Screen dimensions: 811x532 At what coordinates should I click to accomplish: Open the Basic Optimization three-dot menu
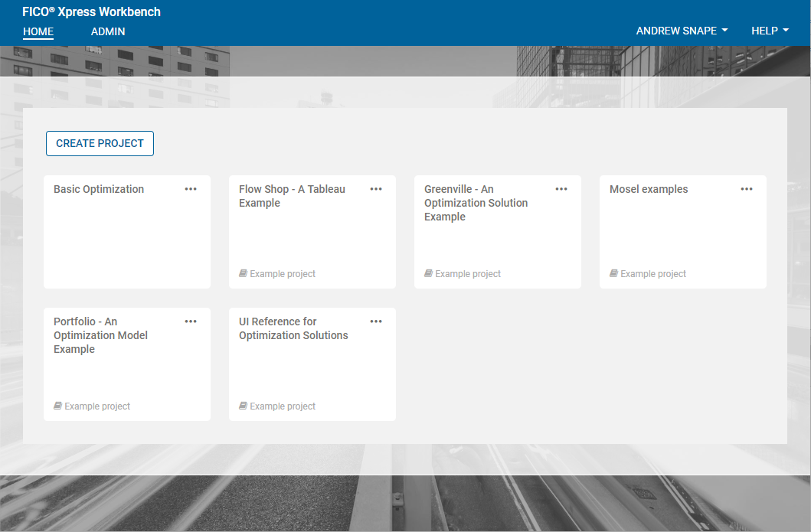191,189
